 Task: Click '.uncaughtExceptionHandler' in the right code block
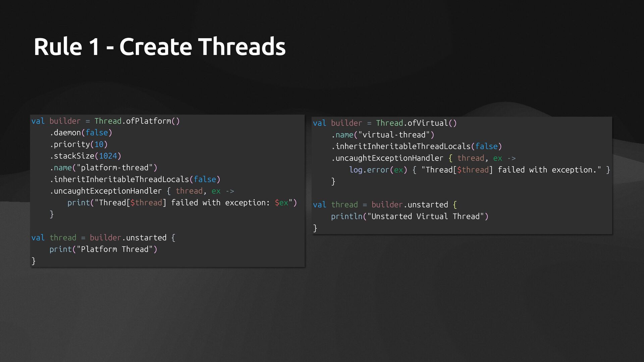tap(387, 158)
